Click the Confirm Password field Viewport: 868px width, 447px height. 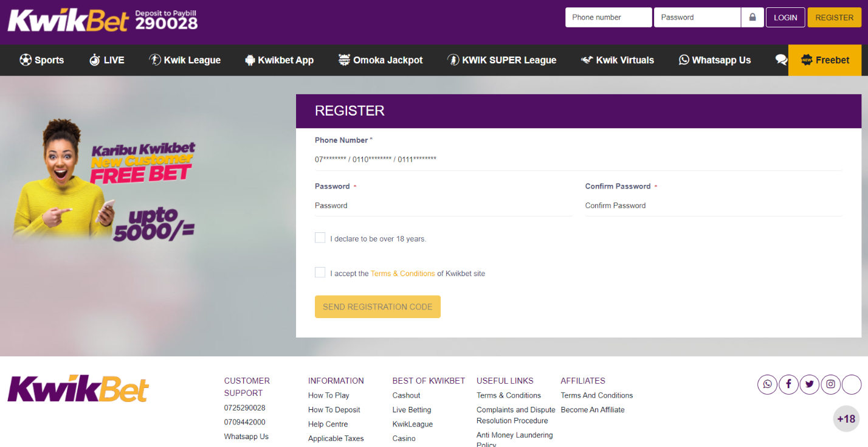click(714, 206)
